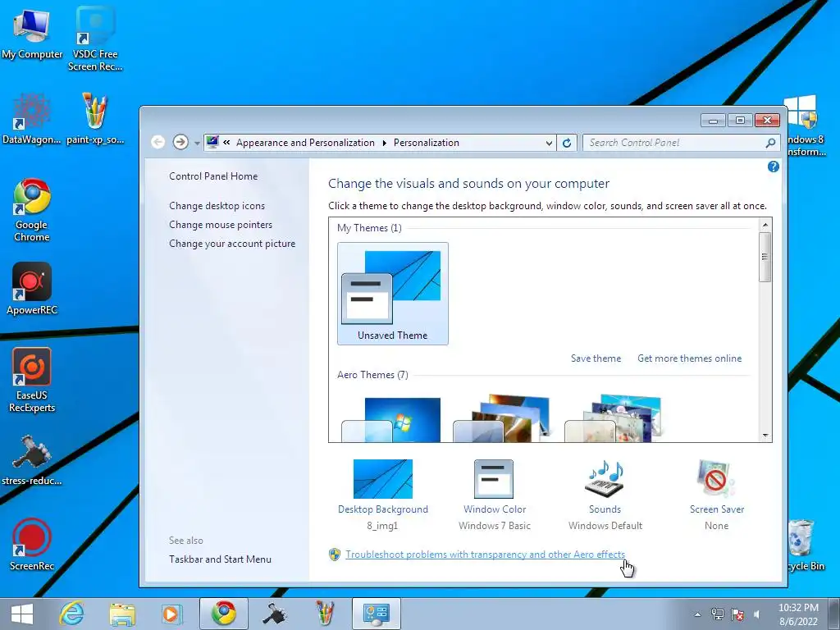Click the volume speaker tray icon
This screenshot has width=840, height=630.
(757, 614)
